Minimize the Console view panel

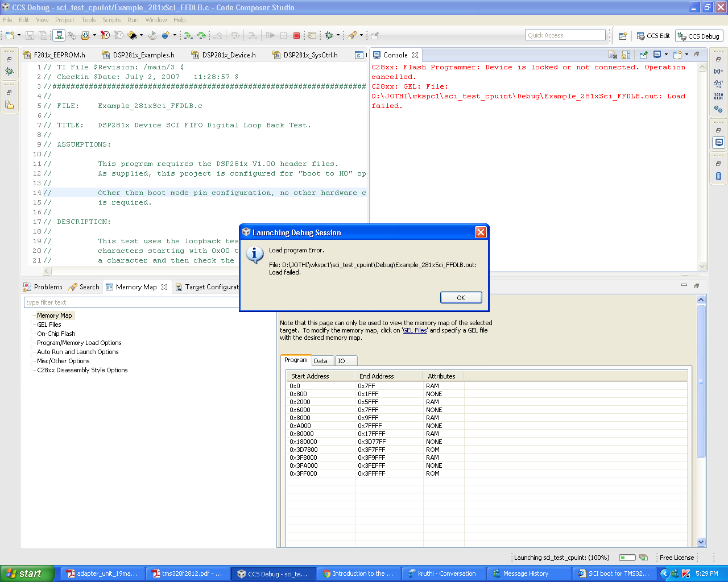pos(697,55)
